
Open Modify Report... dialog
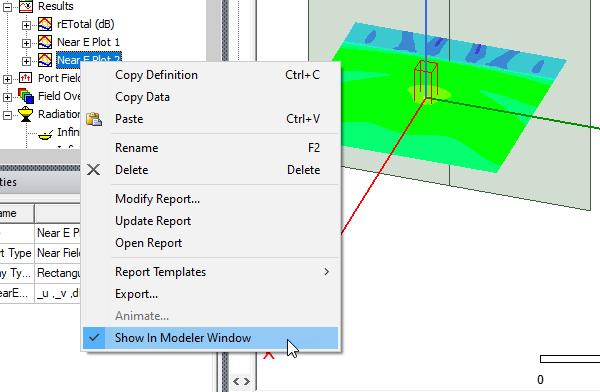point(210,199)
